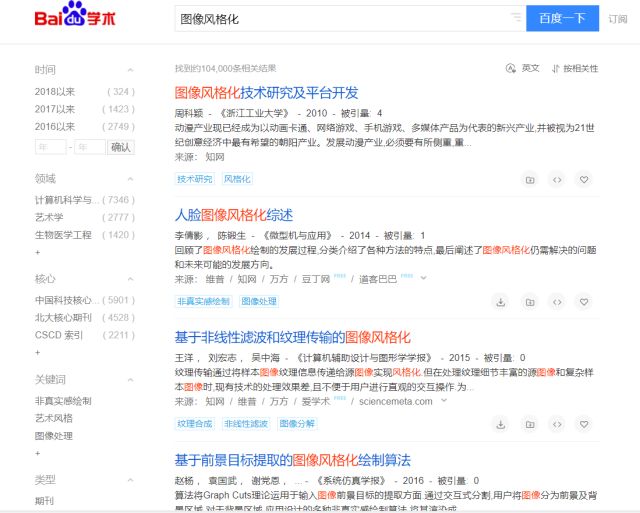The height and width of the screenshot is (513, 640).
Task: Download 基于非线性滤波和纹理传输 paper
Action: point(500,424)
